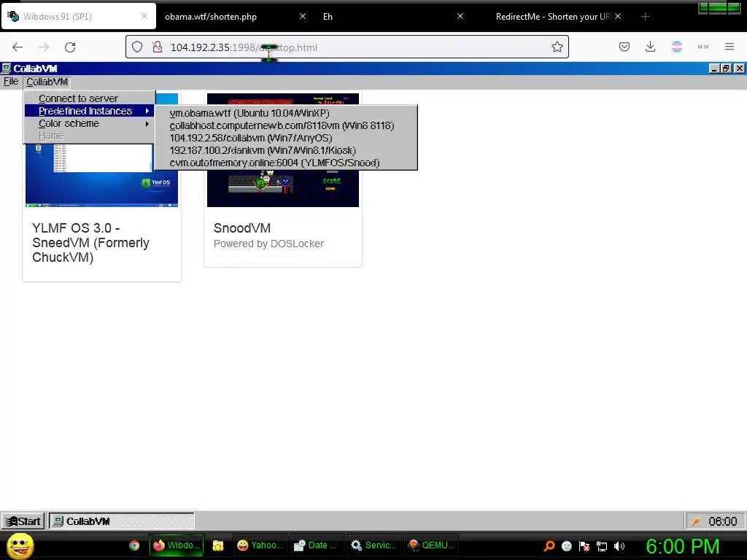
Task: Open the File menu in CollabVM
Action: tap(11, 82)
